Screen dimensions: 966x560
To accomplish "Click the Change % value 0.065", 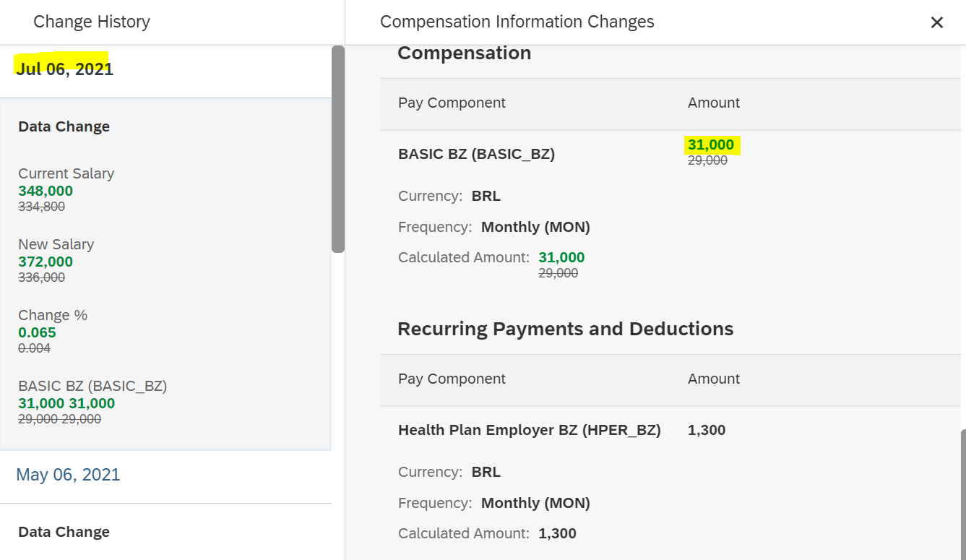I will pos(37,332).
